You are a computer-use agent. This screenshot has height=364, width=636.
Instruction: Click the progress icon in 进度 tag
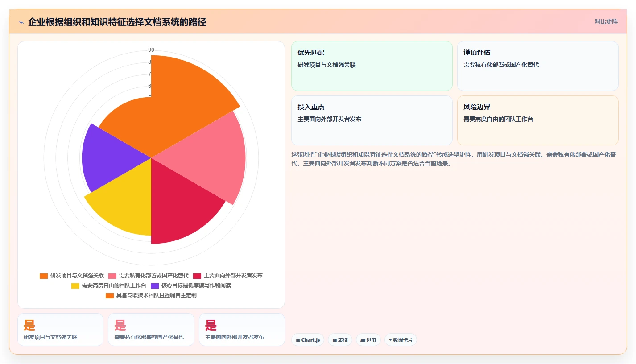pos(363,340)
